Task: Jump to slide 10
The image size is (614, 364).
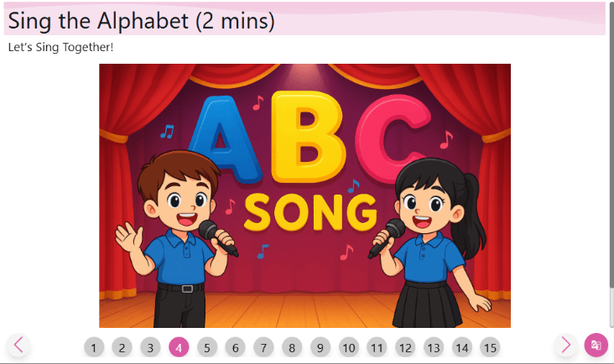Action: pyautogui.click(x=349, y=347)
